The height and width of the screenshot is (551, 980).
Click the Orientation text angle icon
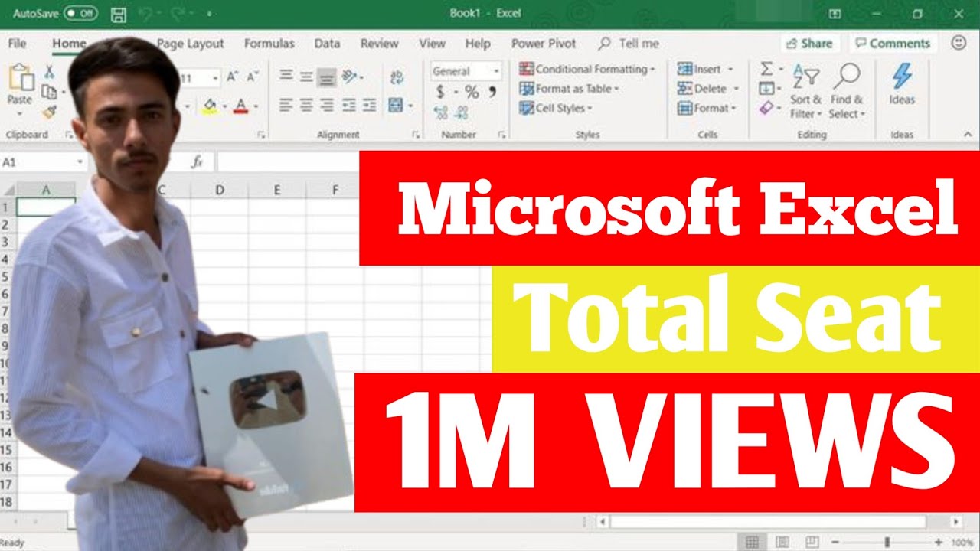pyautogui.click(x=350, y=76)
